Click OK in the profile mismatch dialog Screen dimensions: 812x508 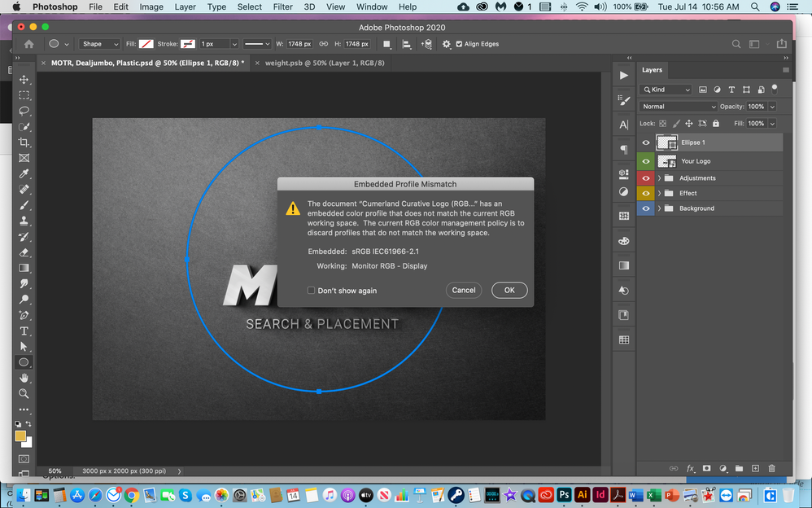click(509, 291)
